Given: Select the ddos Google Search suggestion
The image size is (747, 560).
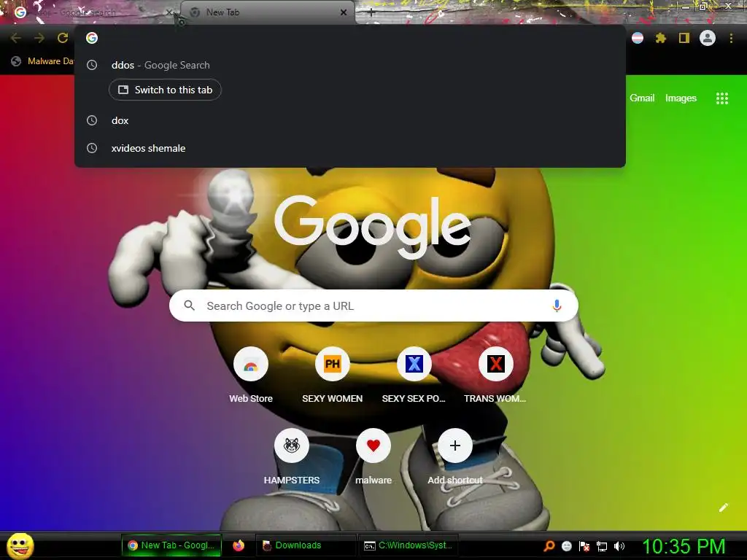Looking at the screenshot, I should [x=350, y=65].
